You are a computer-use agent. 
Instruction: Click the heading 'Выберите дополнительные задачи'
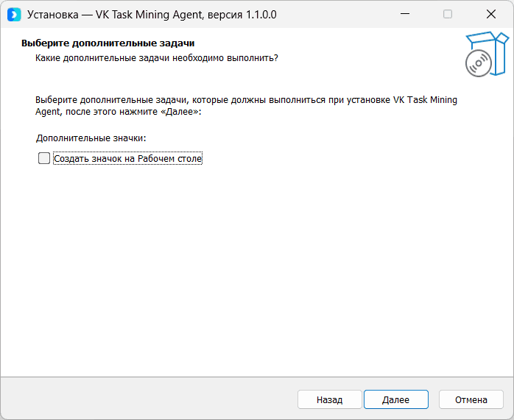[108, 43]
